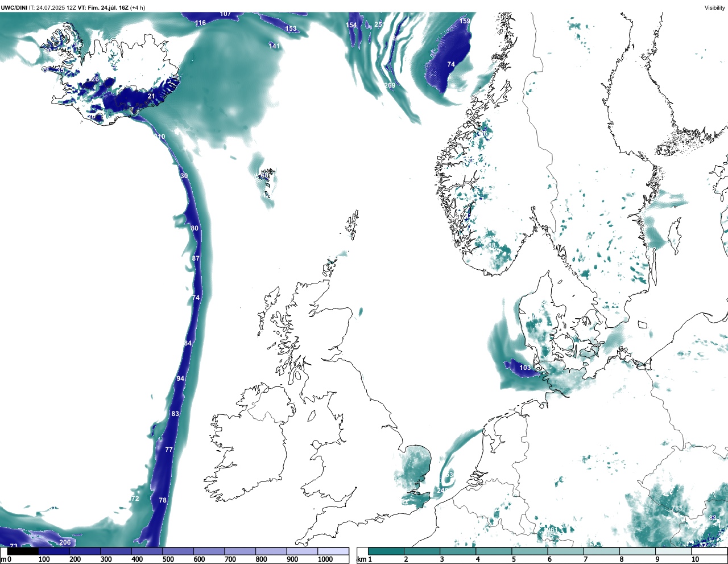
Task: Click the palest 900–1000 m legend swatch
Action: click(x=302, y=551)
